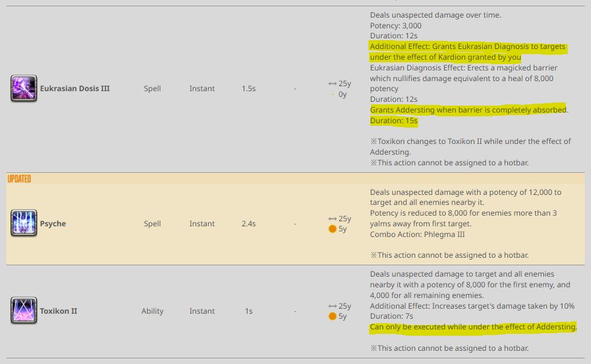The height and width of the screenshot is (364, 591).
Task: Click hotbar note under Psyche description
Action: pyautogui.click(x=450, y=255)
